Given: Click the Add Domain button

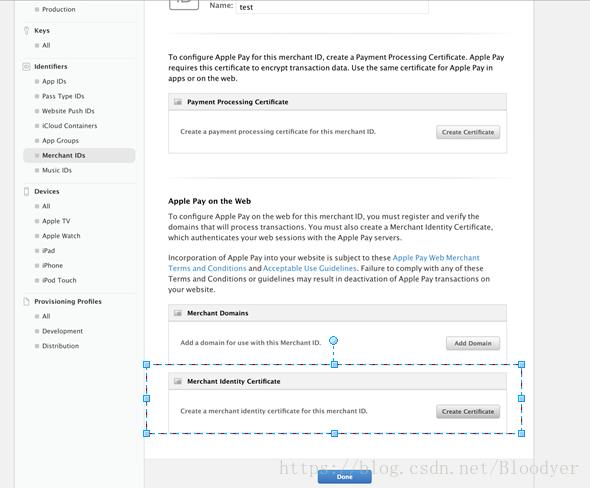Looking at the screenshot, I should [x=473, y=344].
